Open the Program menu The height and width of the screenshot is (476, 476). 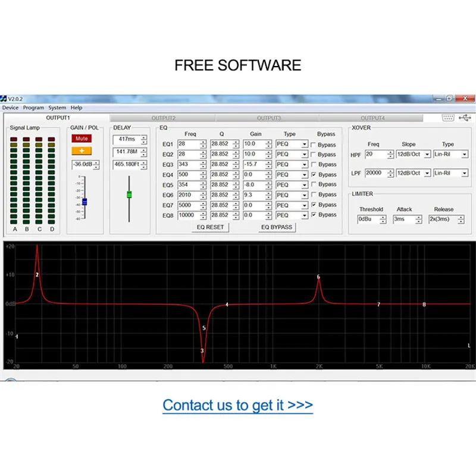coord(33,108)
